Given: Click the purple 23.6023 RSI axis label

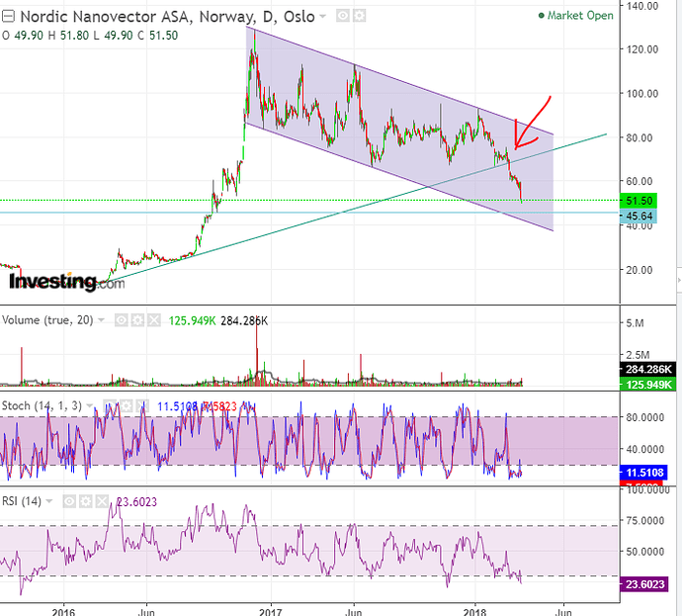Looking at the screenshot, I should [644, 584].
